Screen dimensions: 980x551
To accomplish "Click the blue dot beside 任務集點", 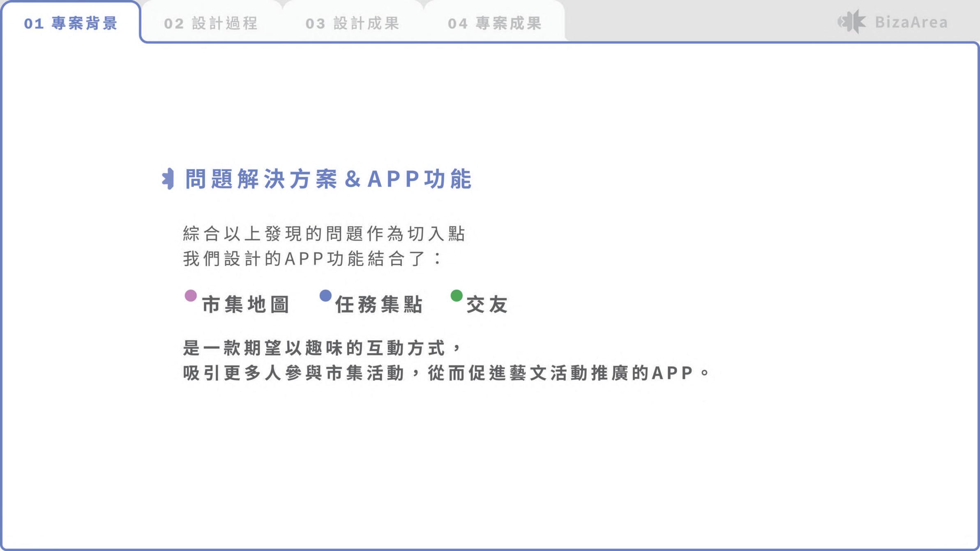I will click(x=325, y=296).
